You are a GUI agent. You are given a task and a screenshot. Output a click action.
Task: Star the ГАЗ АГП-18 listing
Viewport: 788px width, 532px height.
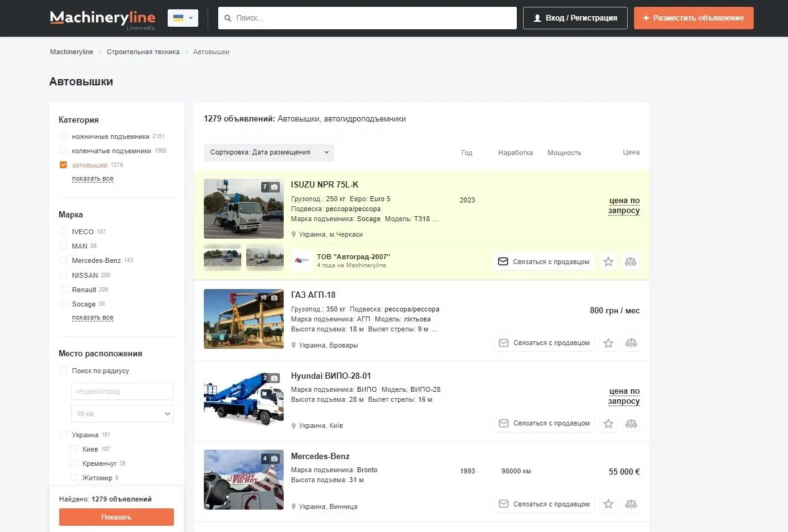point(608,343)
